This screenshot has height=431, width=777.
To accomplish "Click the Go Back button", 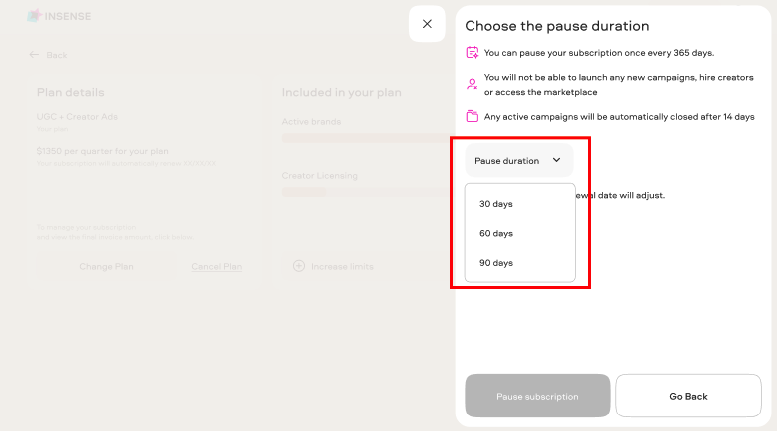I will pos(688,396).
